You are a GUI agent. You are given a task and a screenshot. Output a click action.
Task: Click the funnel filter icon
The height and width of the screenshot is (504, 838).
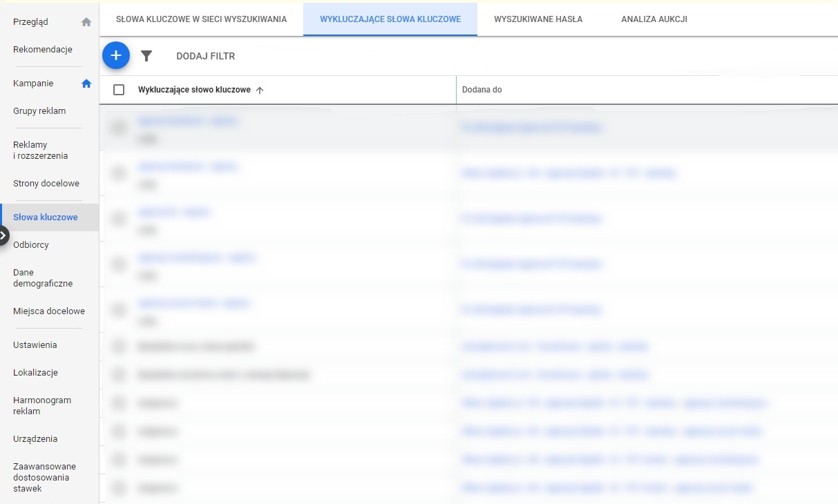[146, 56]
